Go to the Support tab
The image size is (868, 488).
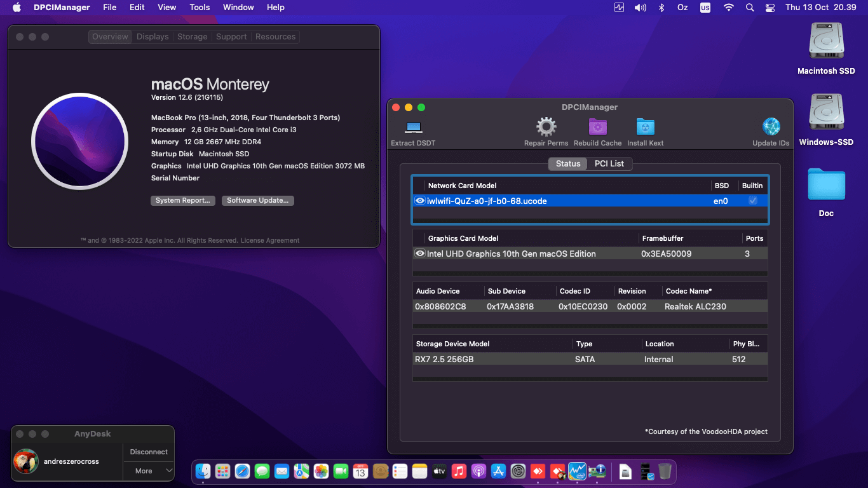[x=231, y=37]
